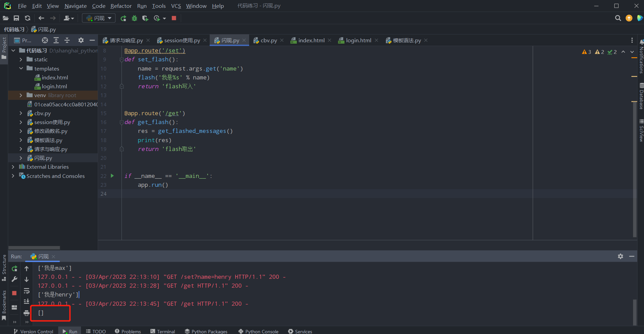Expand External Libraries node

13,167
